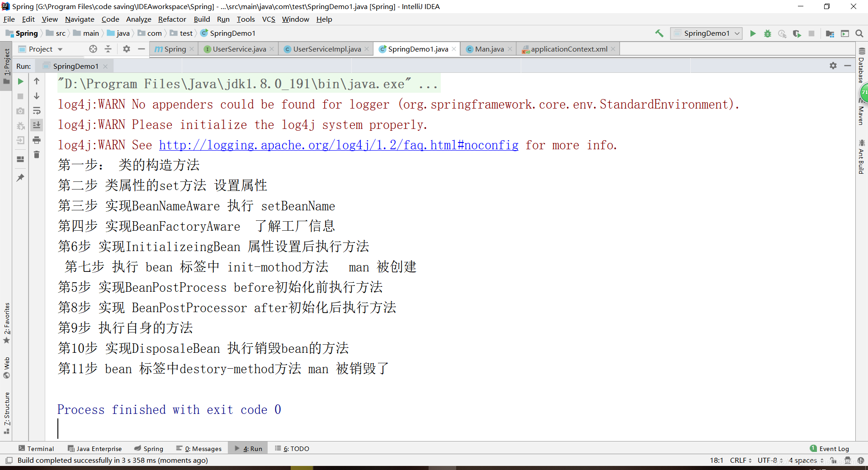Image resolution: width=868 pixels, height=470 pixels.
Task: Click the Search Everywhere magnifier
Action: (859, 33)
